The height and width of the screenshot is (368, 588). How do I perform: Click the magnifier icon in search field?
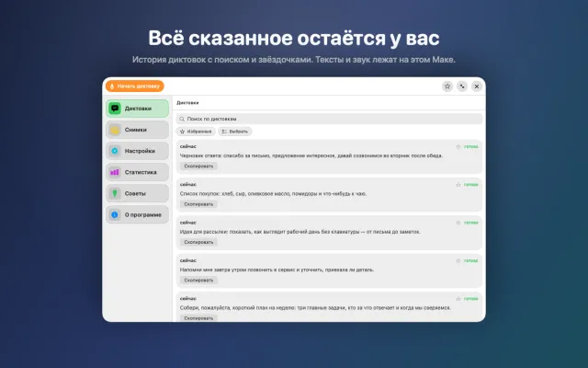pos(182,119)
